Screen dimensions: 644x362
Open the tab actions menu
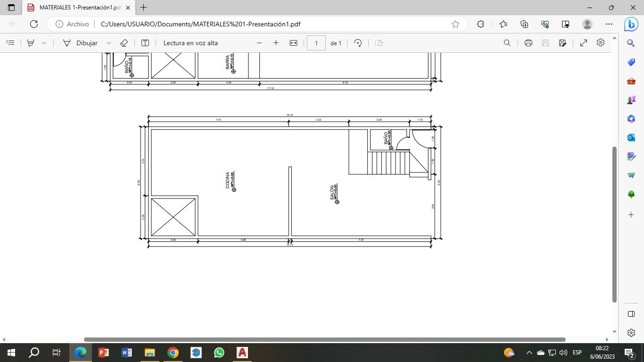coord(11,8)
